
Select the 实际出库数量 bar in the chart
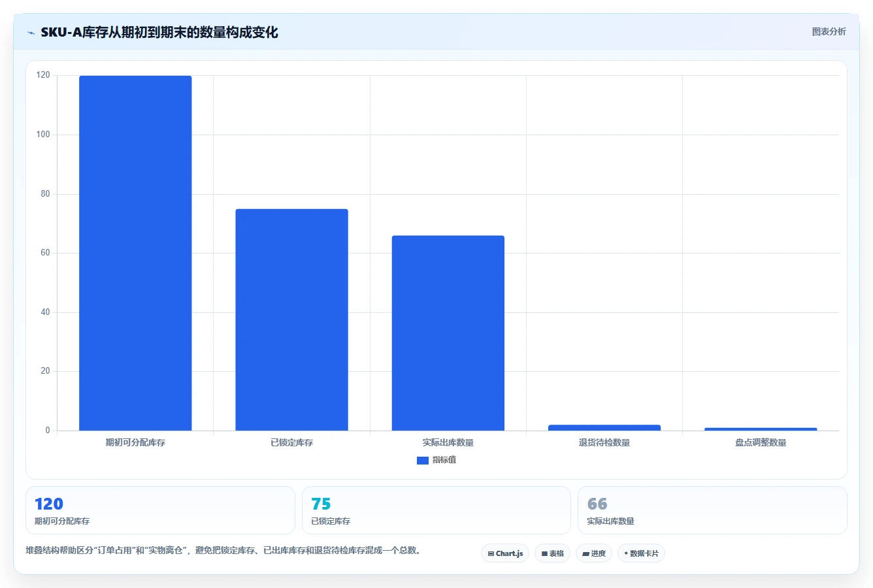tap(448, 333)
